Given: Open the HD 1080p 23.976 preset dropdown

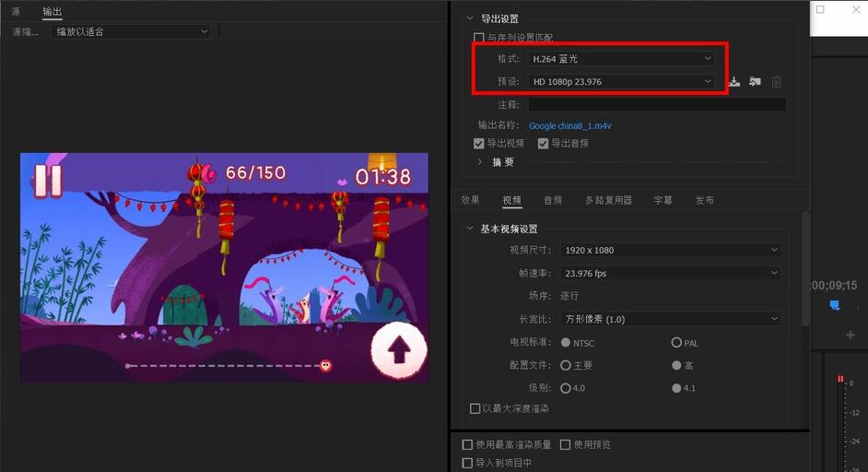Looking at the screenshot, I should [621, 81].
